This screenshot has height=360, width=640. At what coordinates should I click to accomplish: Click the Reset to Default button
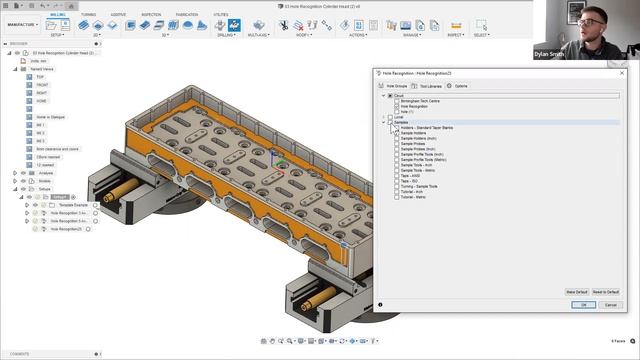(x=606, y=292)
